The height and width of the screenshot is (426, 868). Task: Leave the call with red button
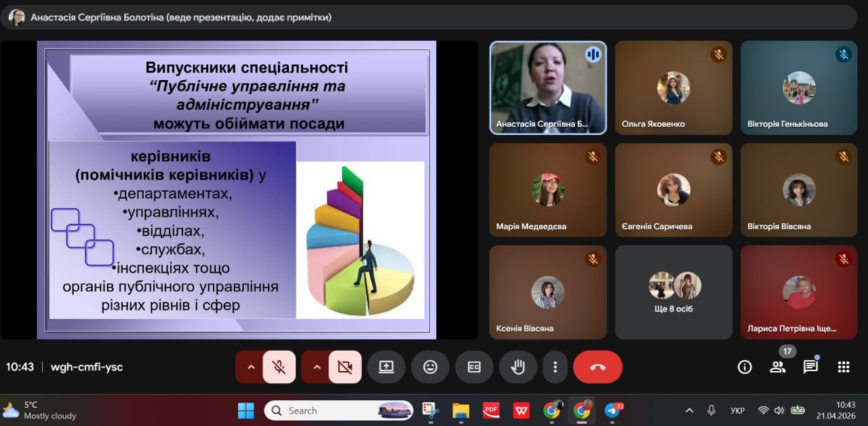click(x=597, y=367)
